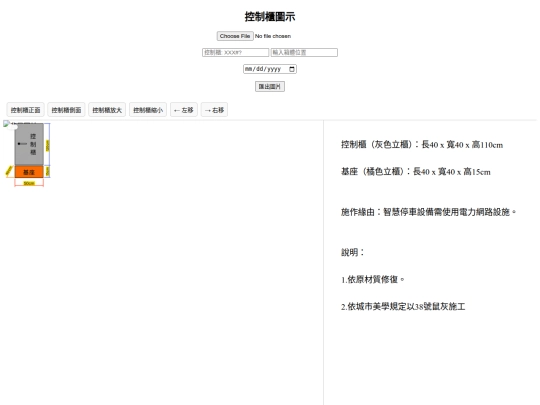Focus the 輸入箱體位置 input field
Screen dimensions: 540x405
tap(304, 52)
